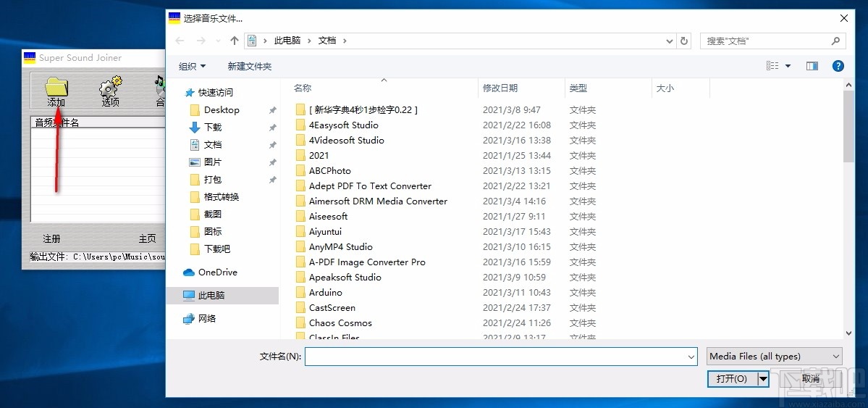Select the Aiyuntui folder
868x408 pixels.
tap(326, 232)
